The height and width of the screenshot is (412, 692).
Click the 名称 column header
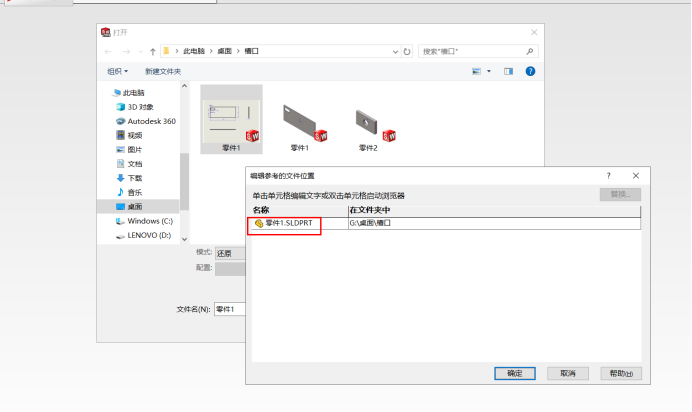click(x=299, y=210)
